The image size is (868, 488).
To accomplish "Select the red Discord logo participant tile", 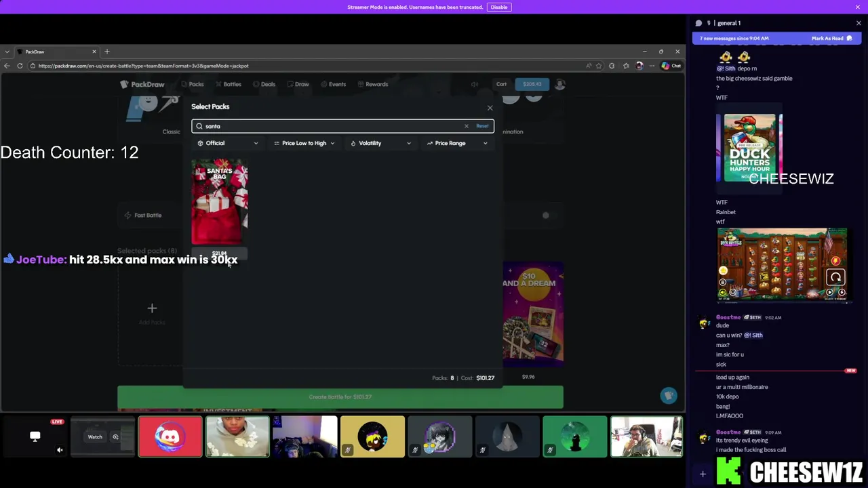I will click(x=170, y=437).
